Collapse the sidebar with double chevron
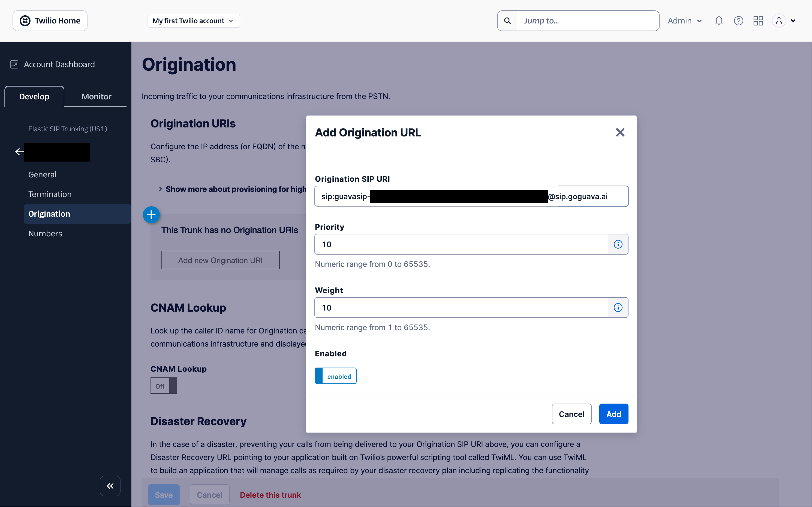 pos(110,486)
